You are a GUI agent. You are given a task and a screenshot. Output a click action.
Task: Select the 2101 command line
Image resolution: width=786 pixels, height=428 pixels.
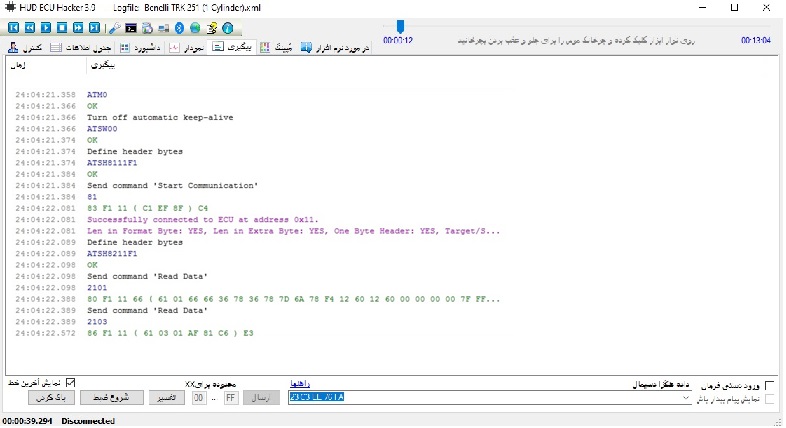coord(97,288)
